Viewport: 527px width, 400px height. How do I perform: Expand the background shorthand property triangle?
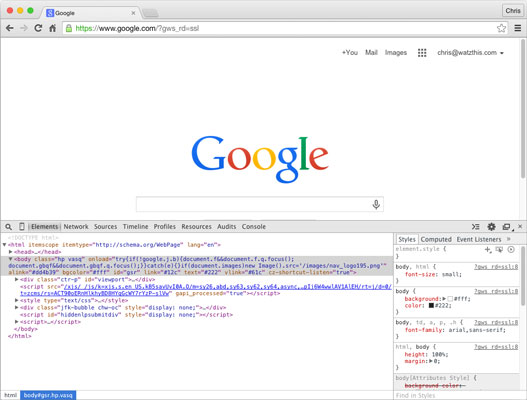444,298
